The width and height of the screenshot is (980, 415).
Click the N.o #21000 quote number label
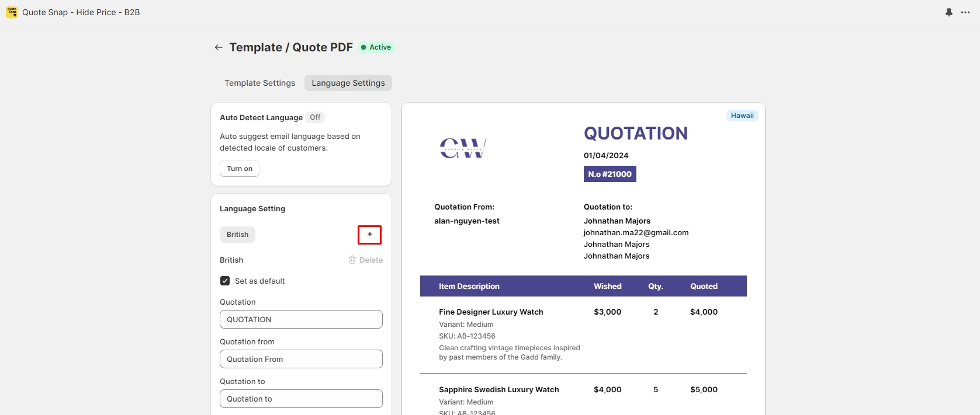click(x=610, y=174)
